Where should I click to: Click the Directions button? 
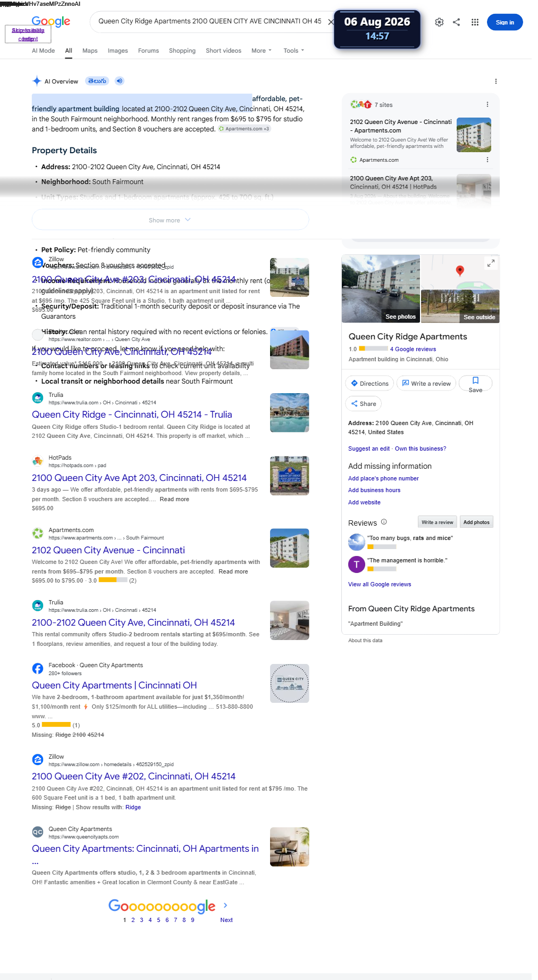[x=369, y=384]
